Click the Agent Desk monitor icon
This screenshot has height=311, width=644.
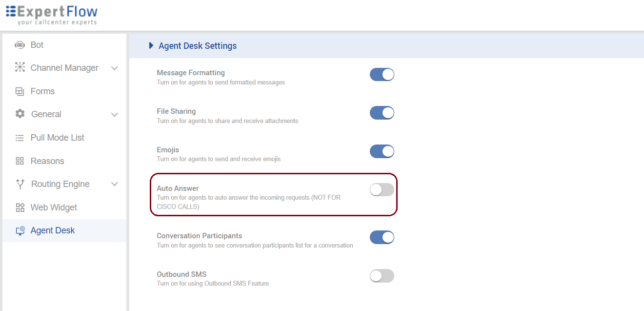[20, 231]
